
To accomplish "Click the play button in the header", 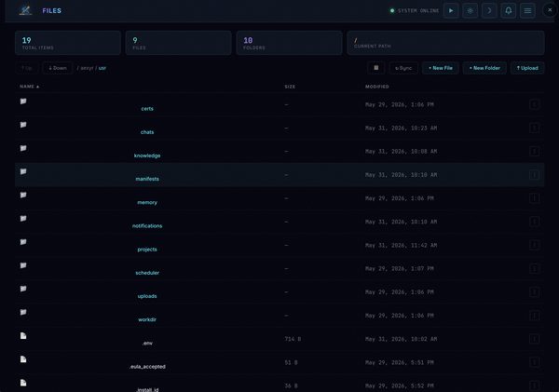I will (451, 10).
